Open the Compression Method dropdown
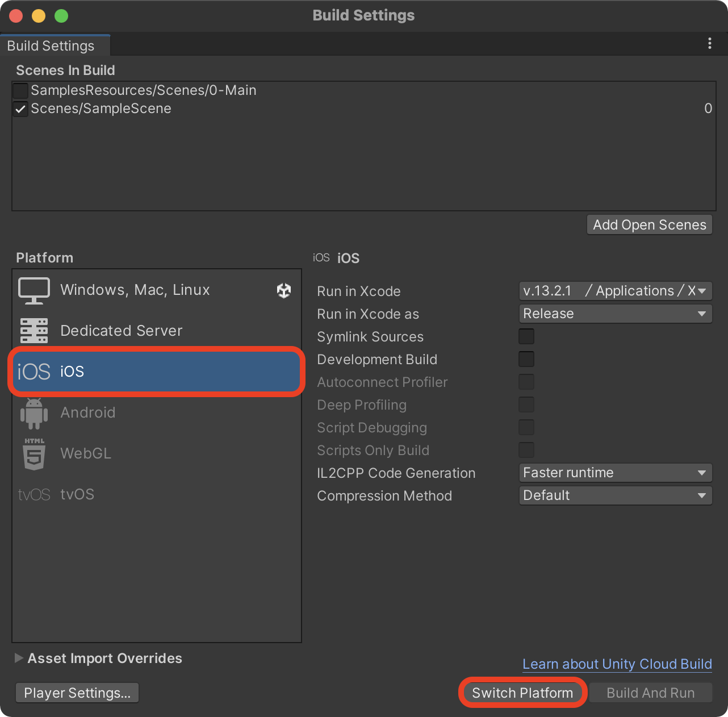Image resolution: width=728 pixels, height=717 pixels. 616,495
